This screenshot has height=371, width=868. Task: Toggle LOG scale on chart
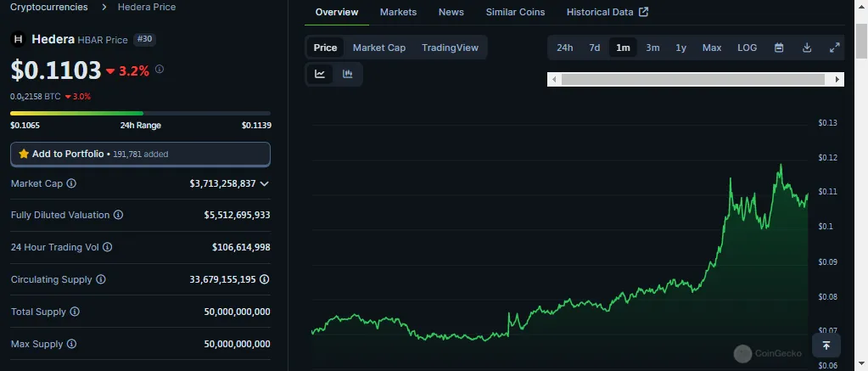tap(748, 48)
